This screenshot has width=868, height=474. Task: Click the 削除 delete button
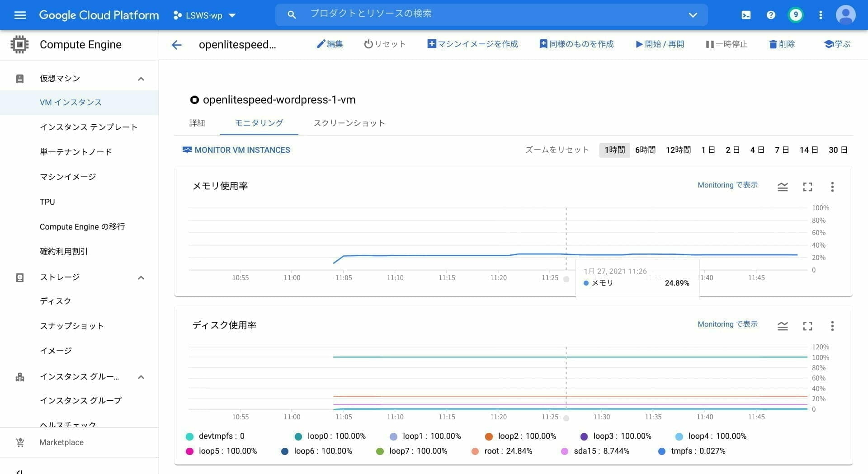pos(782,44)
